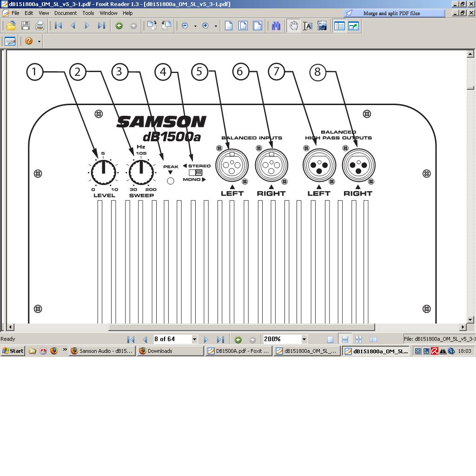Switch to single page layout
The height and width of the screenshot is (476, 476).
pos(331,339)
